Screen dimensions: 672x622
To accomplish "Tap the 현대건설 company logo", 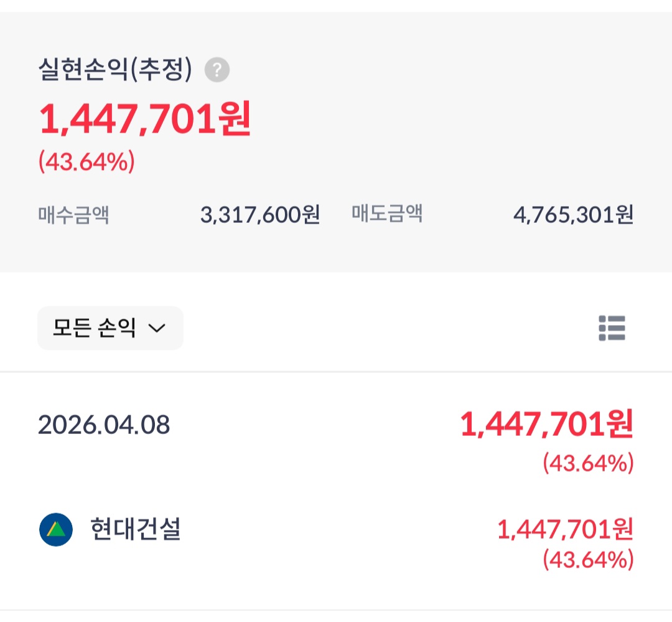I will (x=56, y=530).
